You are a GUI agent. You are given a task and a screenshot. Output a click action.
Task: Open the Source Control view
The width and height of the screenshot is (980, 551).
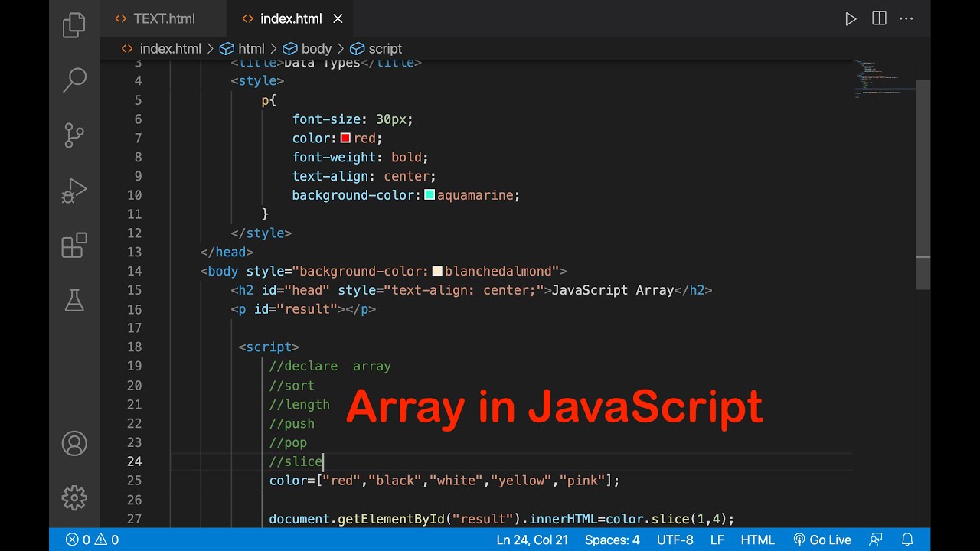pyautogui.click(x=74, y=135)
